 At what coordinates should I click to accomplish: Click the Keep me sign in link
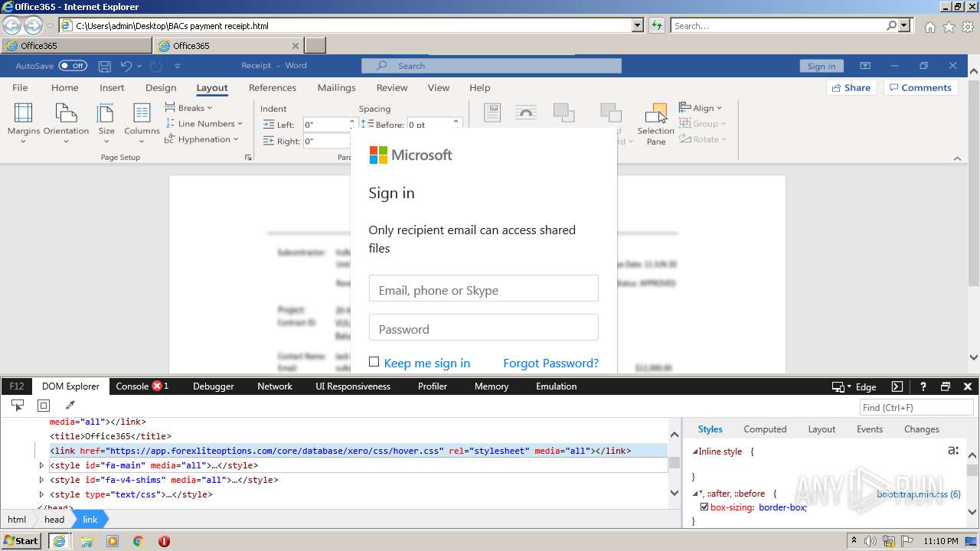point(427,363)
